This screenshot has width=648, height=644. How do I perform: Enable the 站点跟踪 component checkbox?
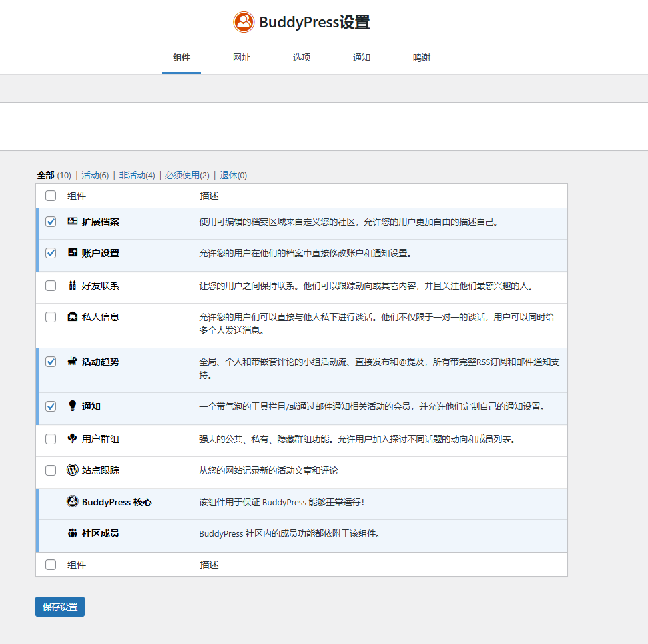click(x=51, y=470)
